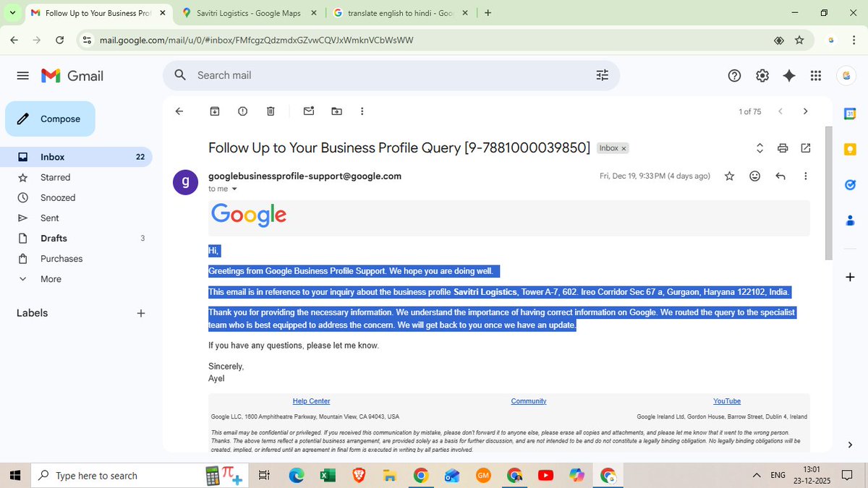This screenshot has height=488, width=868.
Task: Open the YouTube link in footer
Action: [727, 401]
